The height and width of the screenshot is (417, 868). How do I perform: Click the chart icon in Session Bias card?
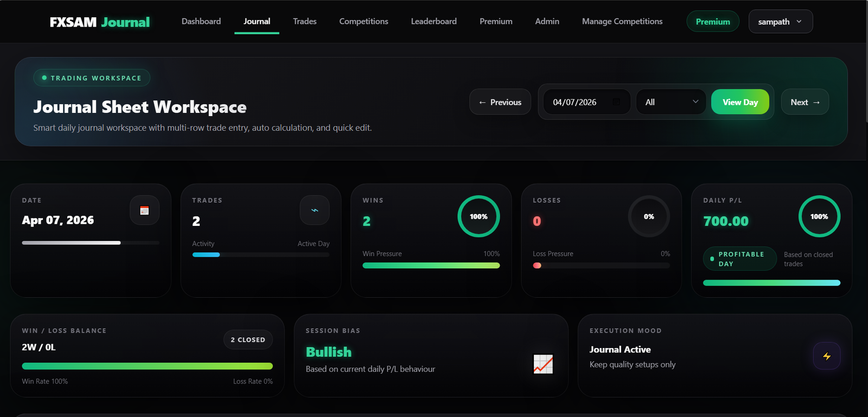[x=543, y=364]
